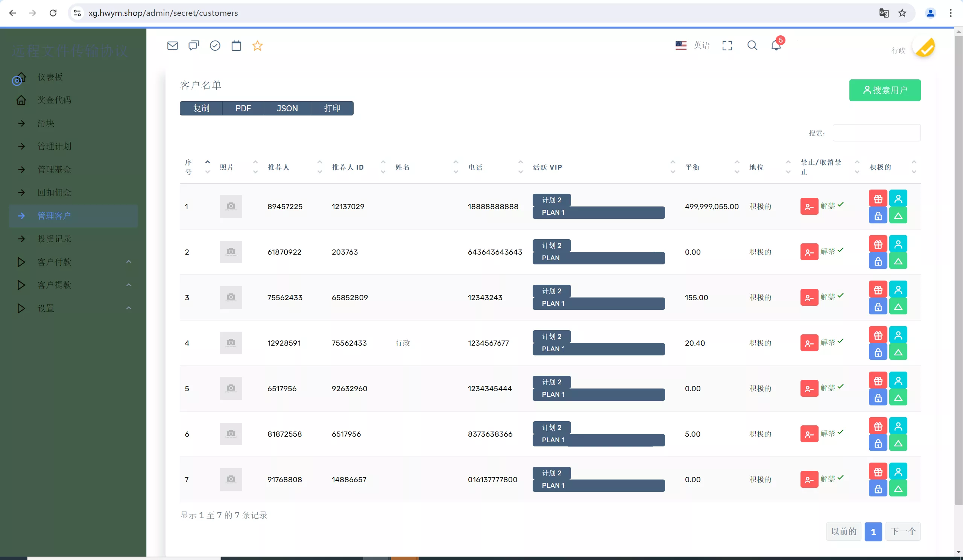Expand the 客户付款 sidebar menu
The image size is (963, 560).
coord(54,262)
